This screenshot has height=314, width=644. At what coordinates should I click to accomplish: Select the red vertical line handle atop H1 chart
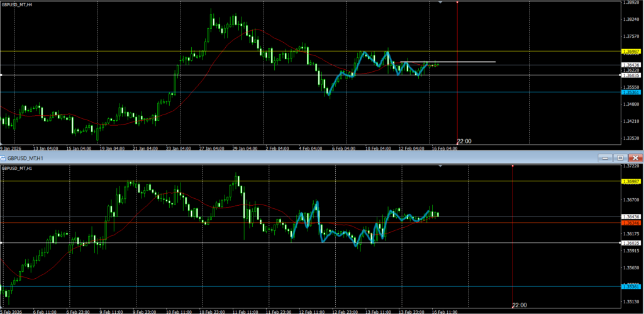pyautogui.click(x=513, y=165)
